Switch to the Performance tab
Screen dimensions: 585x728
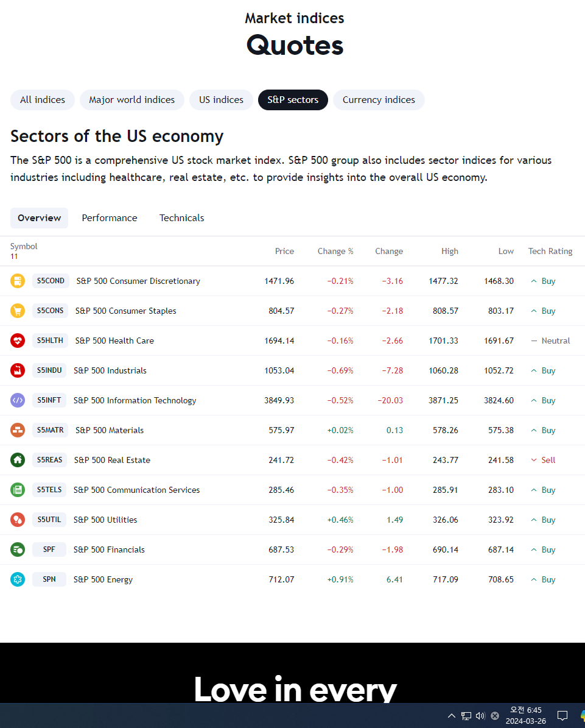coord(110,217)
